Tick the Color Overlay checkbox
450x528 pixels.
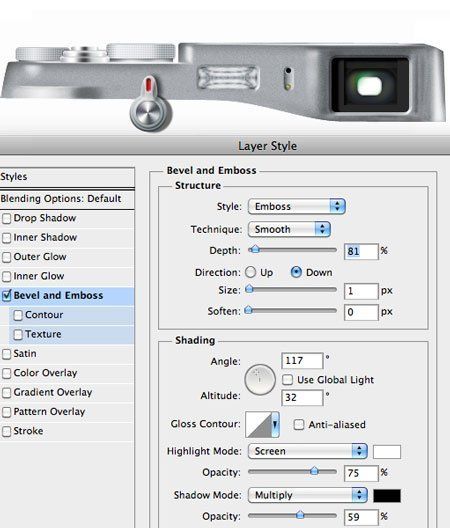click(6, 373)
